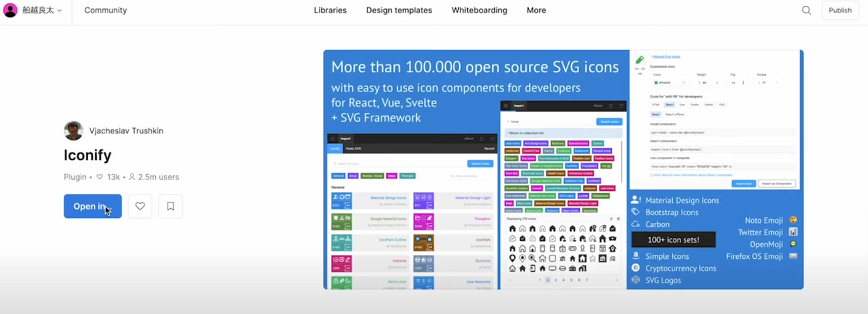Click the person icon beside 2.5m users
868x314 pixels.
132,177
